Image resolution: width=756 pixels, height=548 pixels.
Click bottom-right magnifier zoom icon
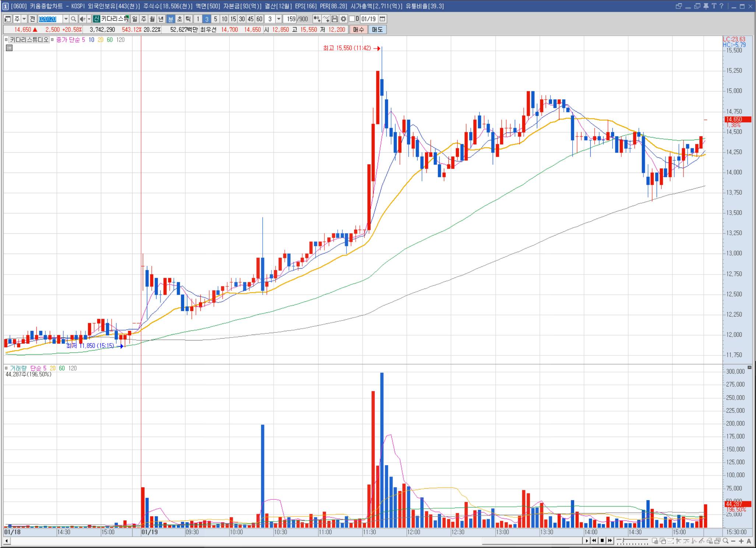[x=725, y=541]
